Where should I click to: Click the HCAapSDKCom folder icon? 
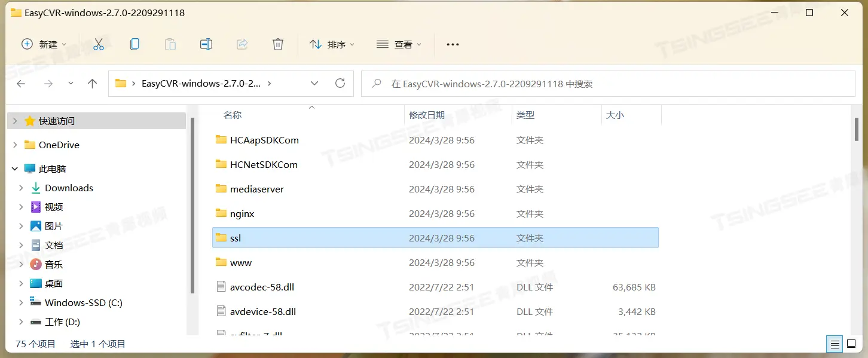point(221,140)
